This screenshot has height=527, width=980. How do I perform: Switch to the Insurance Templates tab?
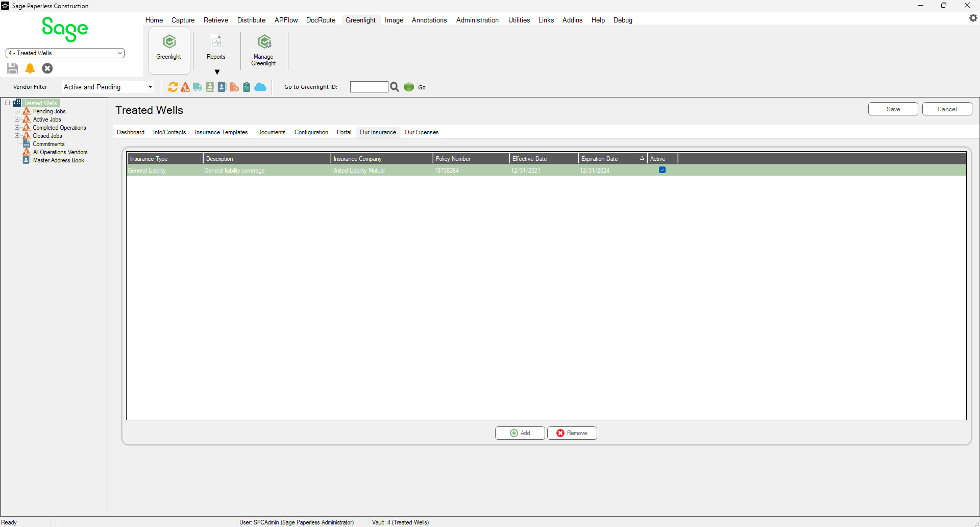pyautogui.click(x=222, y=132)
